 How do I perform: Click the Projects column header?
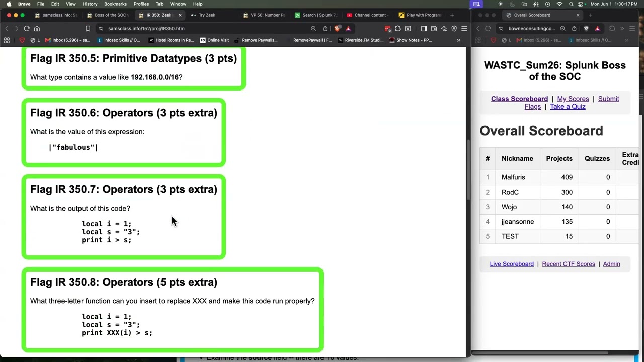(x=559, y=159)
